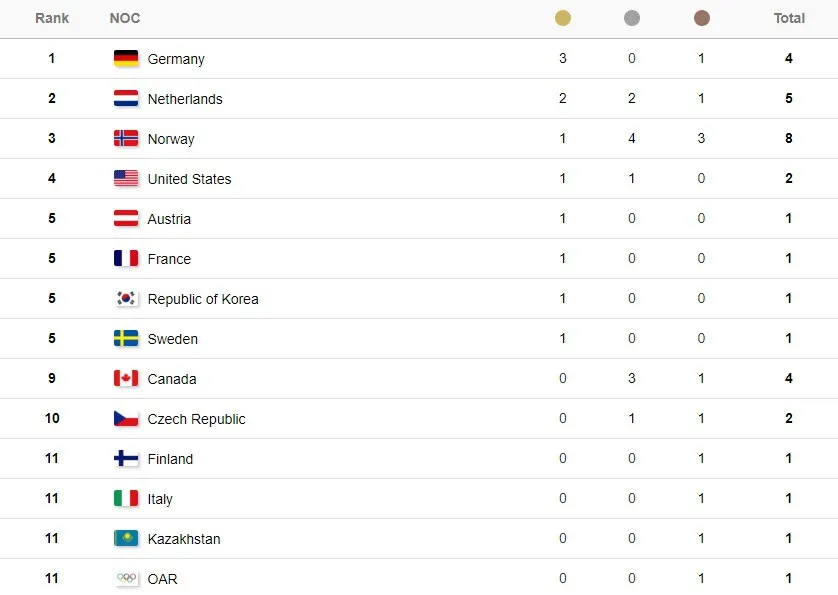Open the Sweden country link
Viewport: 838px width, 595px height.
pos(173,339)
